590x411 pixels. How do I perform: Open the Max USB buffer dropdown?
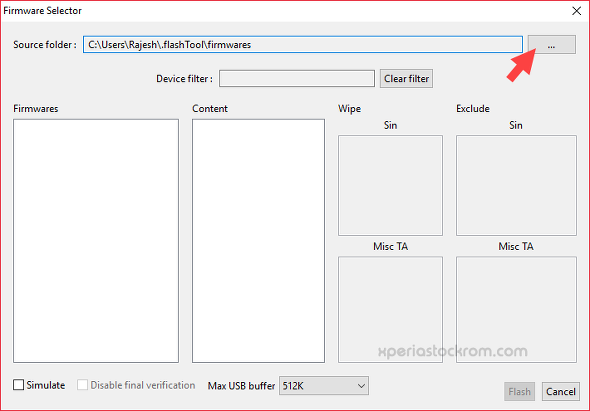coord(324,386)
